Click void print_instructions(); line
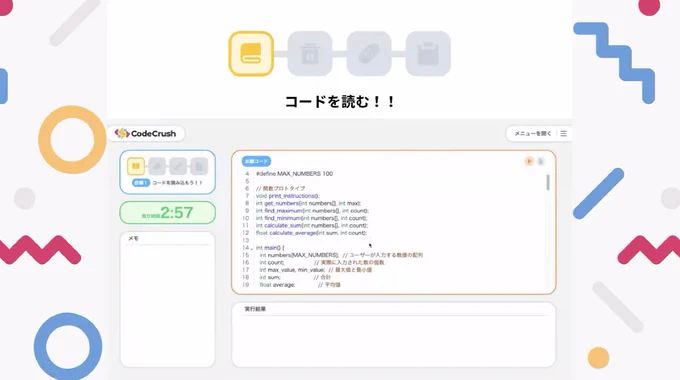The width and height of the screenshot is (680, 380). click(288, 196)
